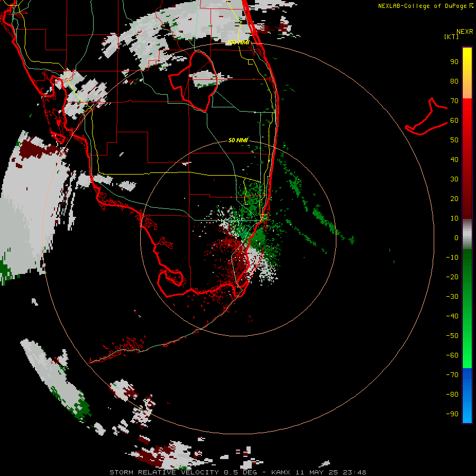
Task: Click the KT units label above color scale
Action: [451, 36]
